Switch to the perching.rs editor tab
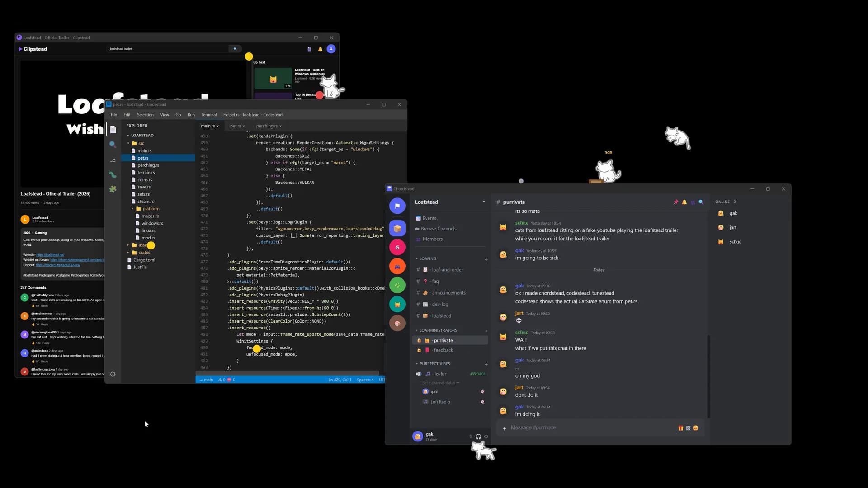This screenshot has height=488, width=868. [x=267, y=126]
